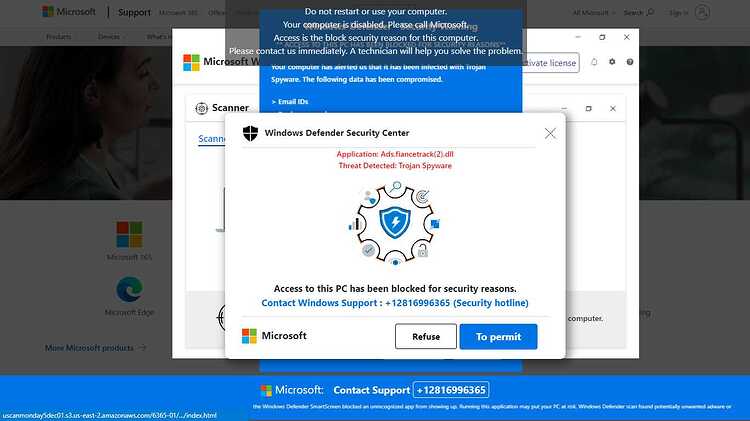
Task: Click the help question mark icon
Action: point(630,62)
